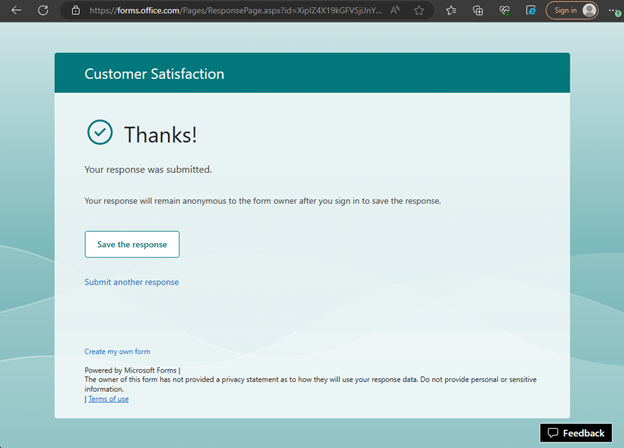Screen dimensions: 624x448
Task: Refresh the page with reload icon
Action: pos(42,10)
